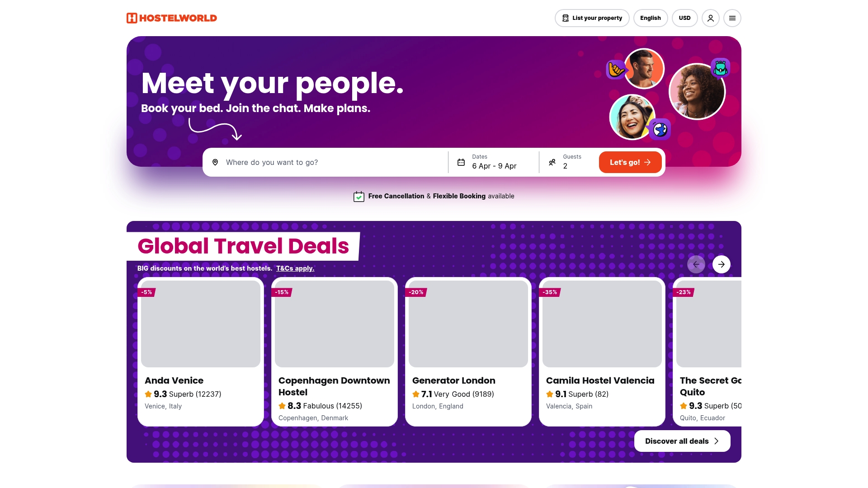Viewport: 868px width, 488px height.
Task: Click Discover all deals
Action: pos(682,441)
